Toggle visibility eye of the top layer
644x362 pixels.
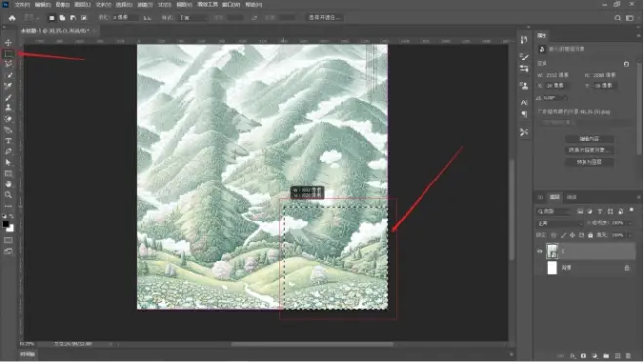540,251
